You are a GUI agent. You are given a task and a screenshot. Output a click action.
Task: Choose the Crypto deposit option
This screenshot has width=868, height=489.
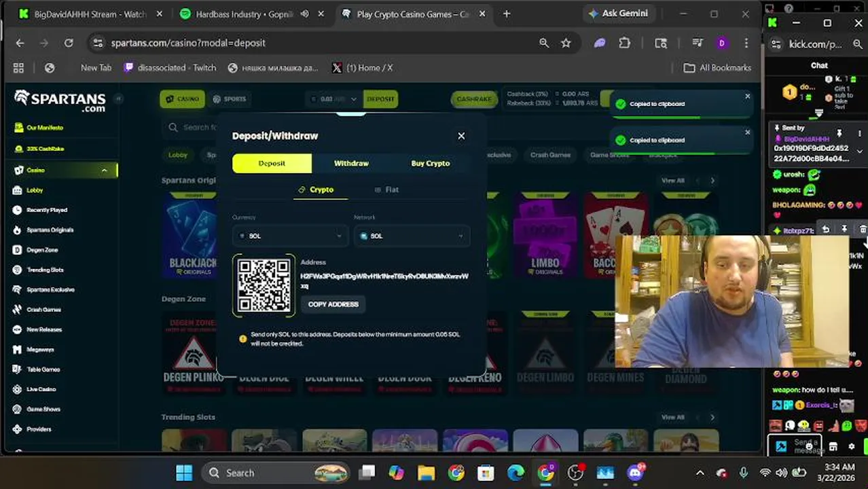317,189
